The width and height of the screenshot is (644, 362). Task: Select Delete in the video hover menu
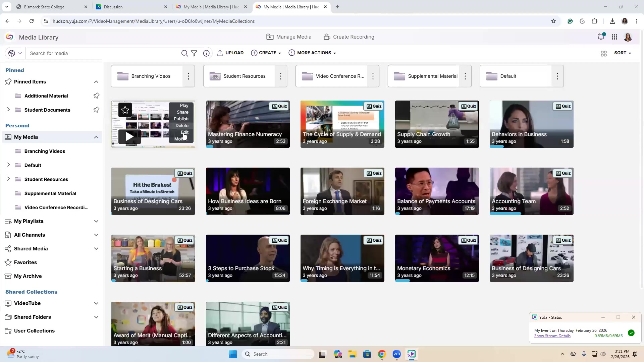coord(182,126)
